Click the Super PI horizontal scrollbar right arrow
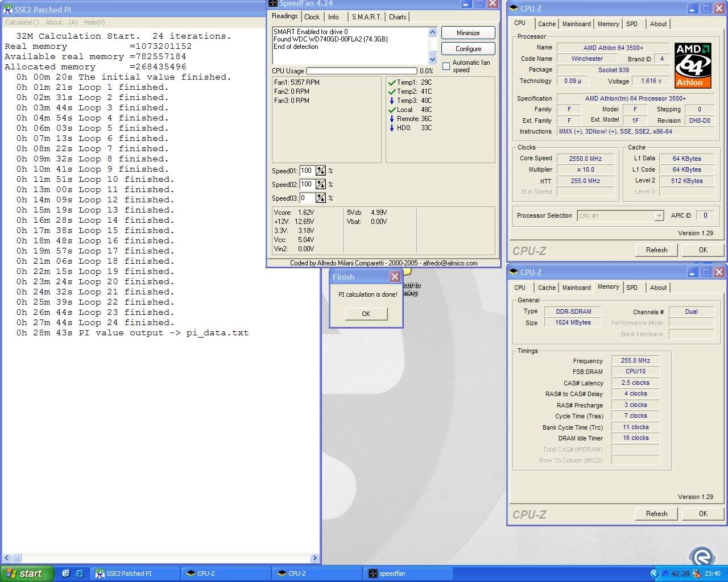This screenshot has height=582, width=728. click(x=315, y=558)
